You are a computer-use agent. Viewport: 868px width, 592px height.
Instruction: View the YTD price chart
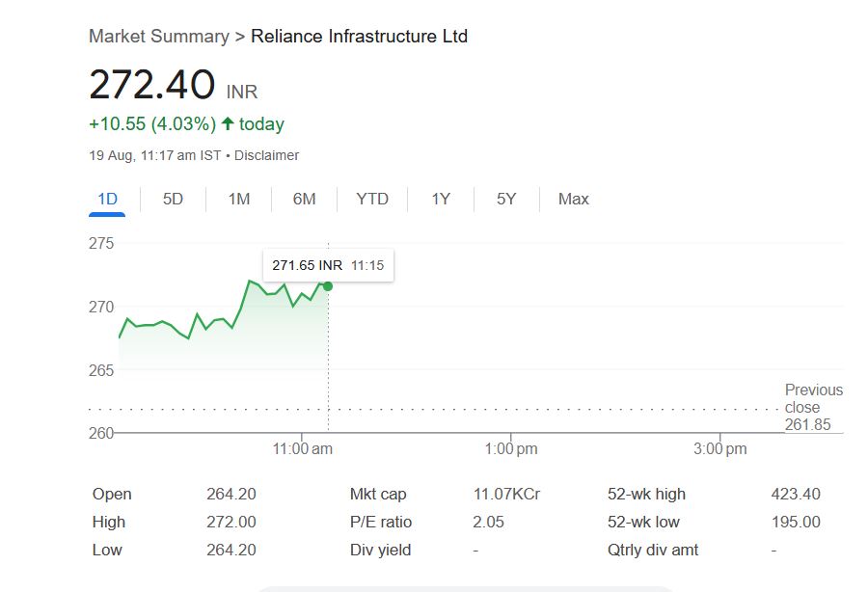pos(372,199)
